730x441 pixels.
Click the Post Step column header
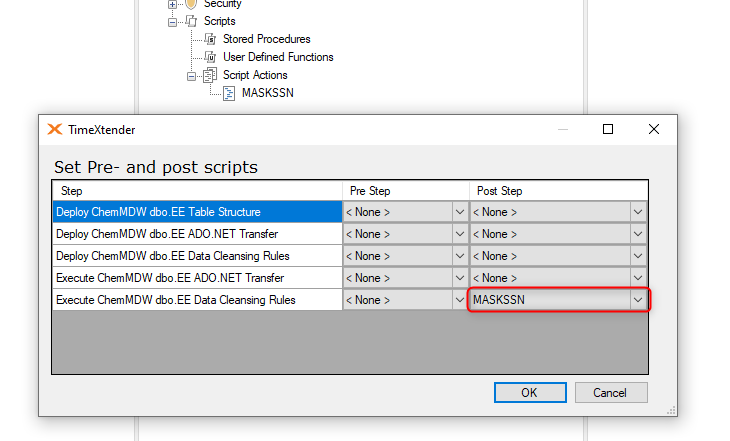click(558, 191)
